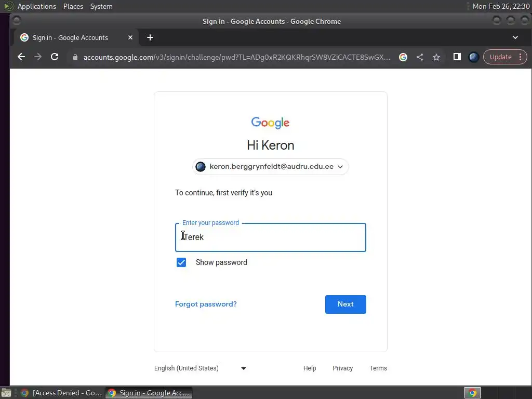Click the Next button
Image resolution: width=532 pixels, height=399 pixels.
point(345,304)
